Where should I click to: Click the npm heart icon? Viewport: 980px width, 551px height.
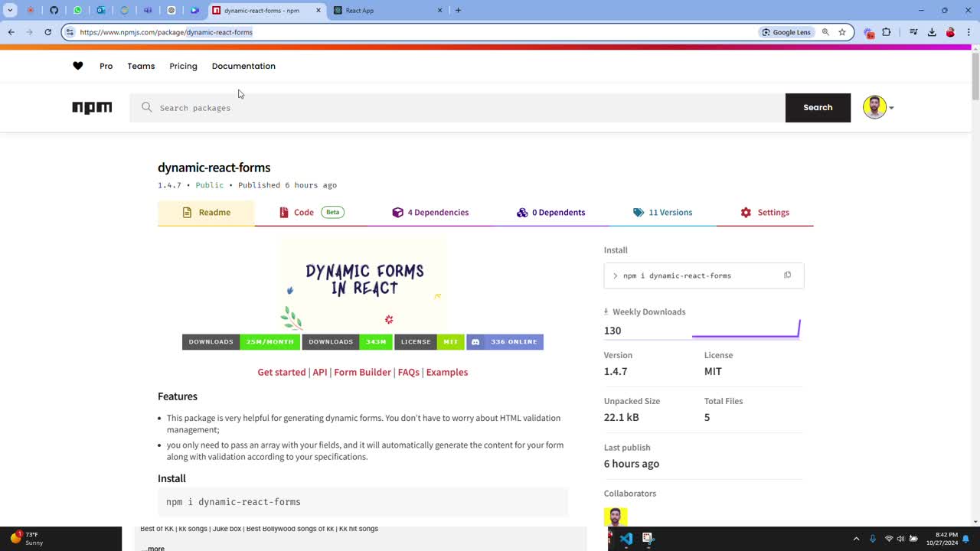(78, 66)
